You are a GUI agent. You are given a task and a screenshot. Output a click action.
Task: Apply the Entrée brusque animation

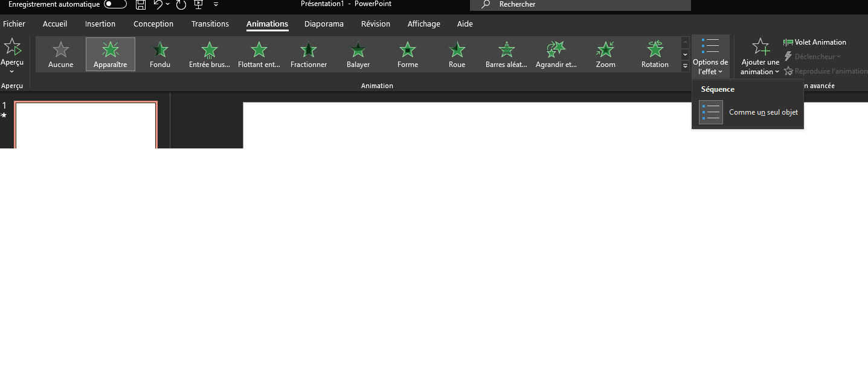[210, 54]
